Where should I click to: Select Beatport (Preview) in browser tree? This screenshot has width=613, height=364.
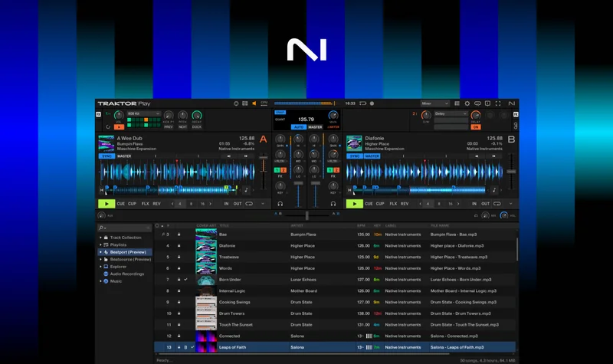pyautogui.click(x=125, y=252)
